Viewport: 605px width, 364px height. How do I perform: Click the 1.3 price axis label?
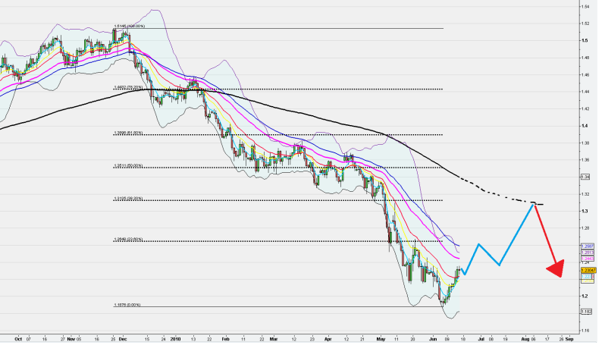coord(585,211)
